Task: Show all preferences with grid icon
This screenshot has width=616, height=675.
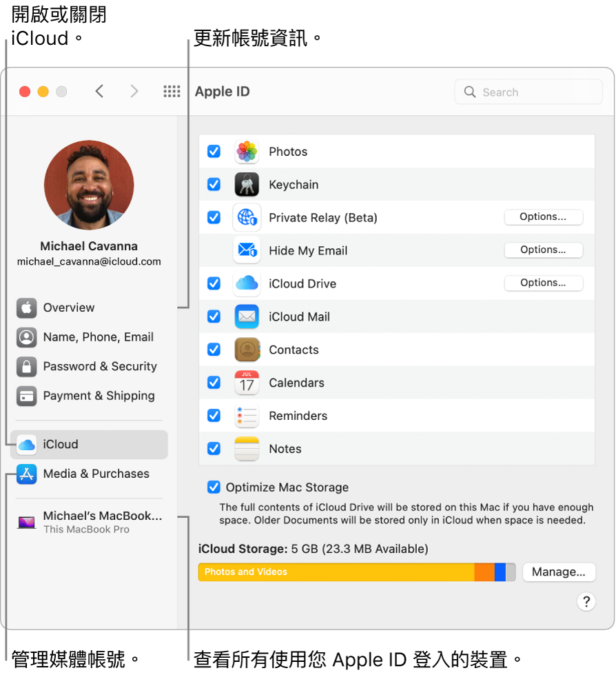Action: 172,91
